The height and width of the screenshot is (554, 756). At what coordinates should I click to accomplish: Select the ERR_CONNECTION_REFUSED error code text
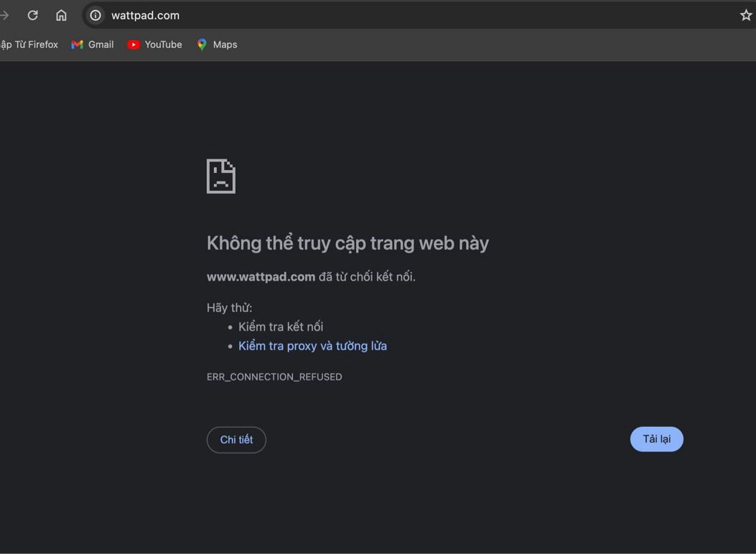274,377
